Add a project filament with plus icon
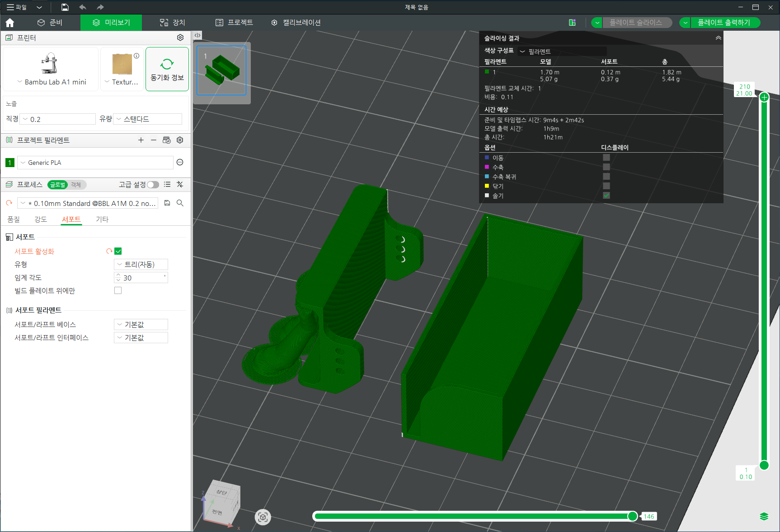The width and height of the screenshot is (780, 532). (x=141, y=140)
